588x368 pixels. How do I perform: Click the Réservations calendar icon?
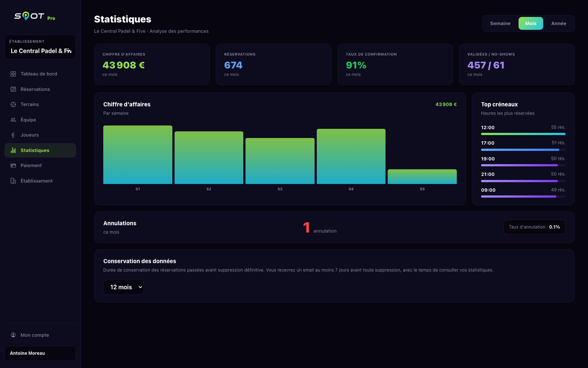click(x=13, y=89)
